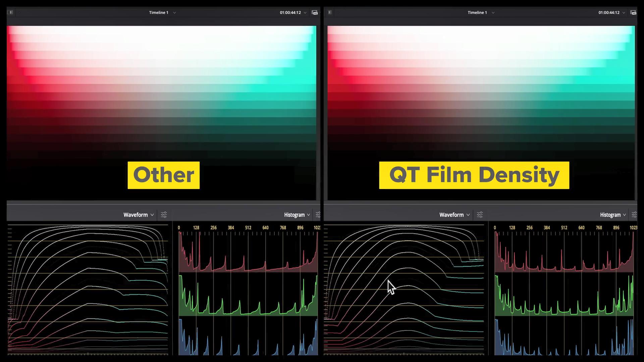Open left Histogram scope type dropdown
The image size is (644, 362).
[x=297, y=215]
